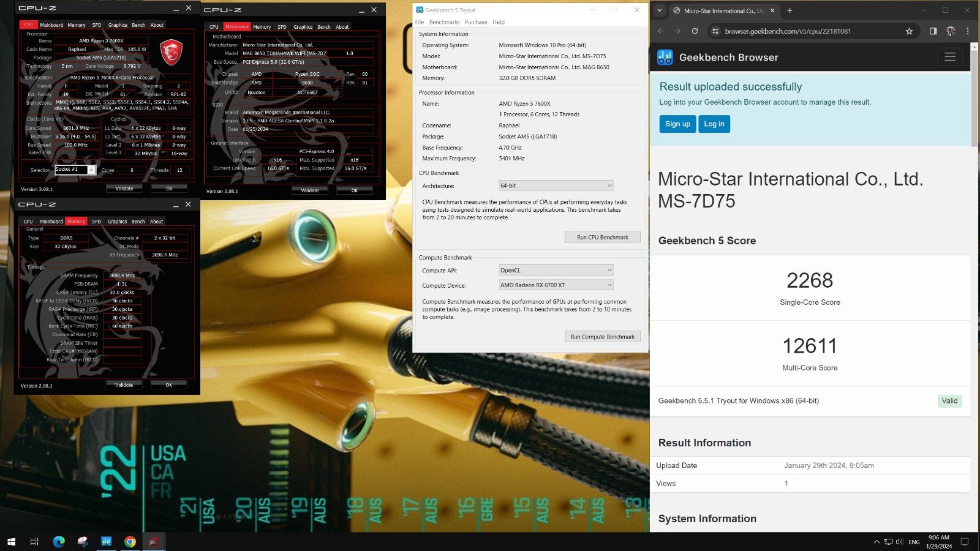Open the Purchase menu in Geekbench

point(476,22)
